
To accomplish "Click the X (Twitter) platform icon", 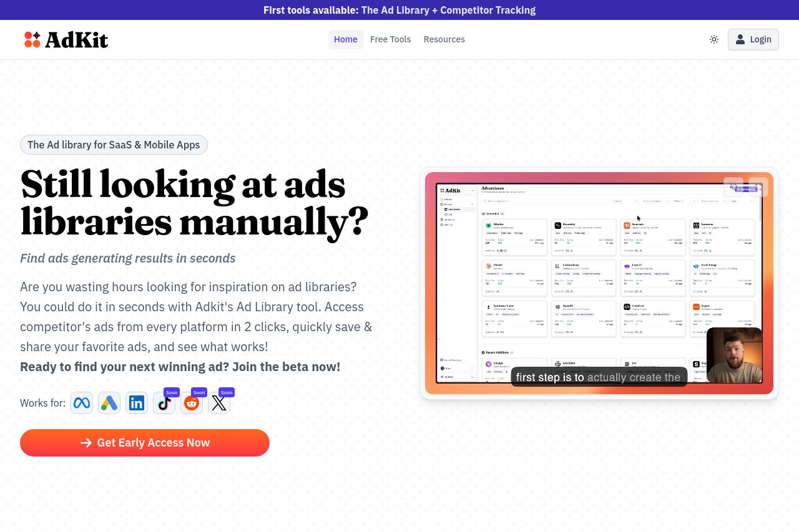I will 219,404.
